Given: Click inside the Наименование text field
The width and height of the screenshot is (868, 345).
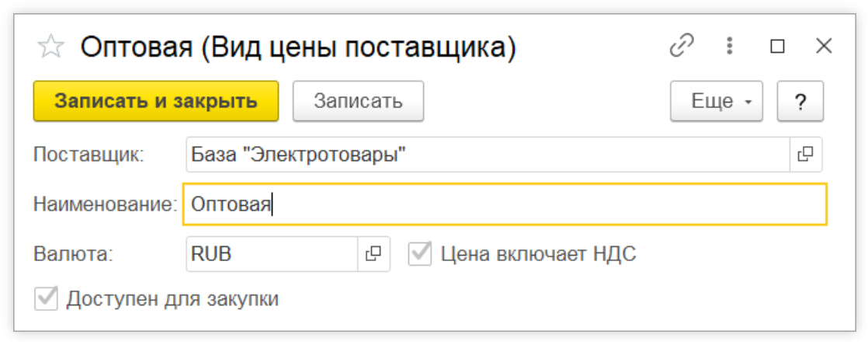Looking at the screenshot, I should tap(505, 204).
